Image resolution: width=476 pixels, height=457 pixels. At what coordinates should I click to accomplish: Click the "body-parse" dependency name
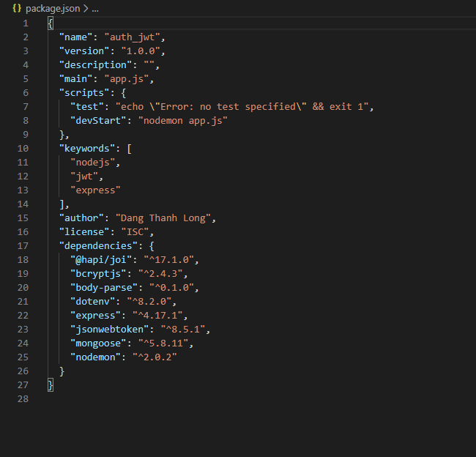click(104, 288)
